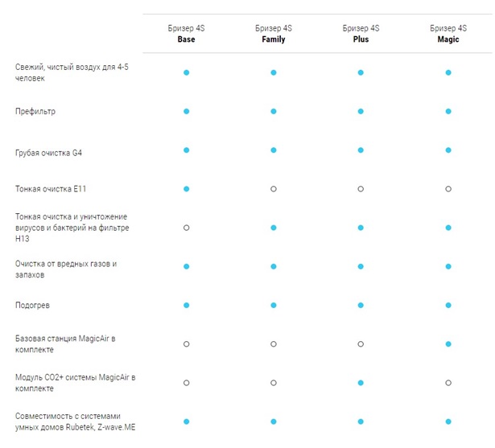Click the 'Префильтр' row label
This screenshot has width=495, height=448.
pyautogui.click(x=35, y=111)
